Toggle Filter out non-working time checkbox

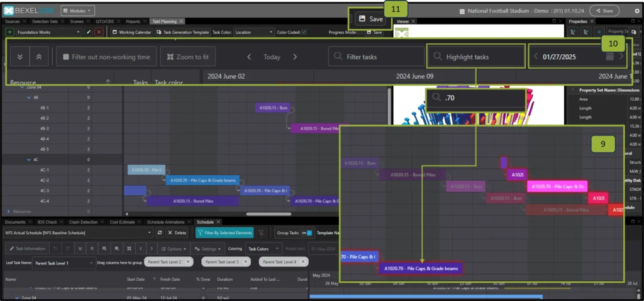[x=65, y=57]
